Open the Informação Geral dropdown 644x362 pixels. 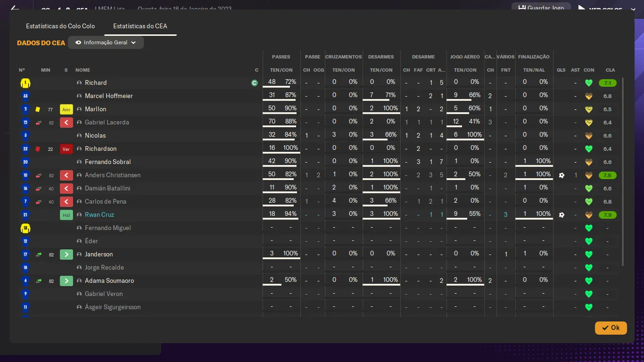(106, 42)
